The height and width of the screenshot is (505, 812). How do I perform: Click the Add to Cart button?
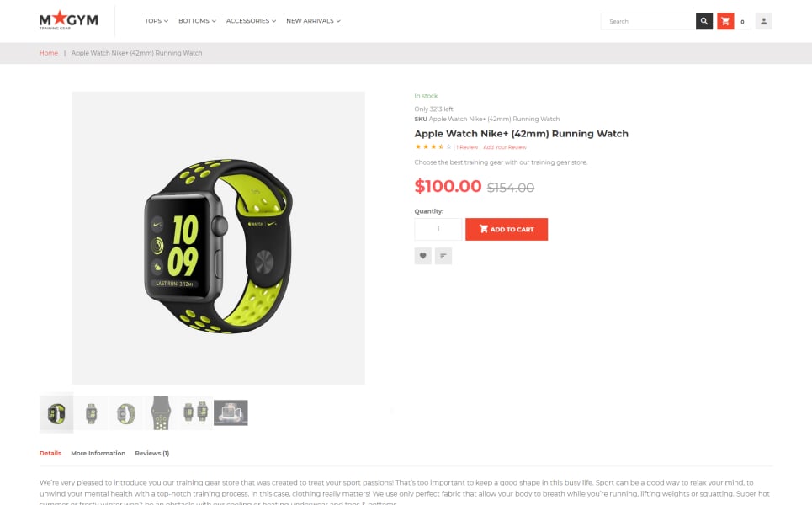coord(507,229)
